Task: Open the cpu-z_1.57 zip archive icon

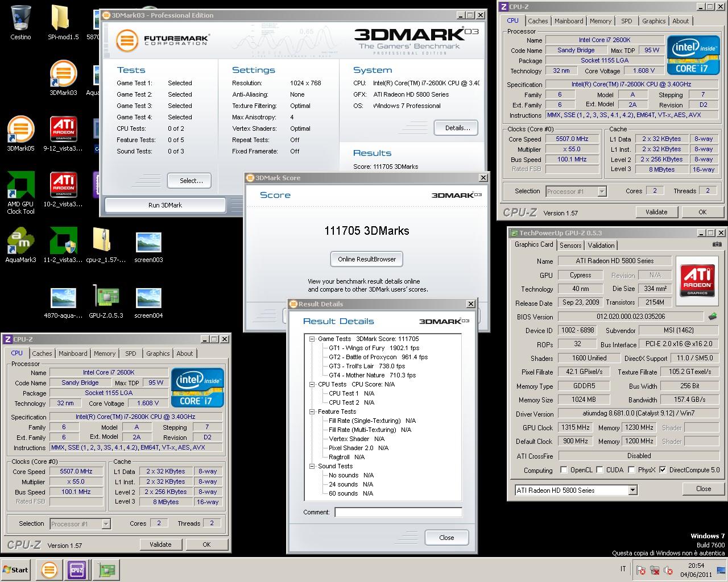Action: pos(106,244)
